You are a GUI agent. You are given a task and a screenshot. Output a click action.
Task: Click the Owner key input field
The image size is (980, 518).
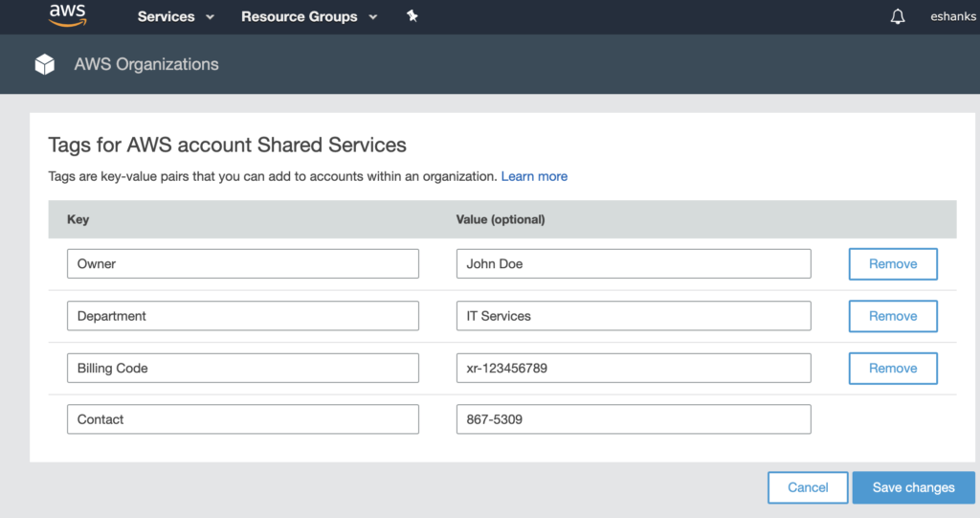(242, 264)
